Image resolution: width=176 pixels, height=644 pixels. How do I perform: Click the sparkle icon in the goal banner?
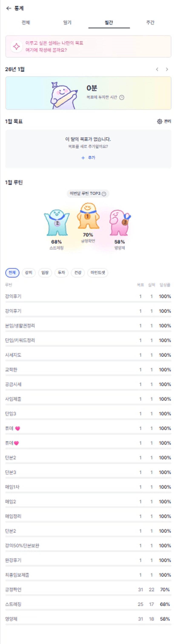click(16, 47)
